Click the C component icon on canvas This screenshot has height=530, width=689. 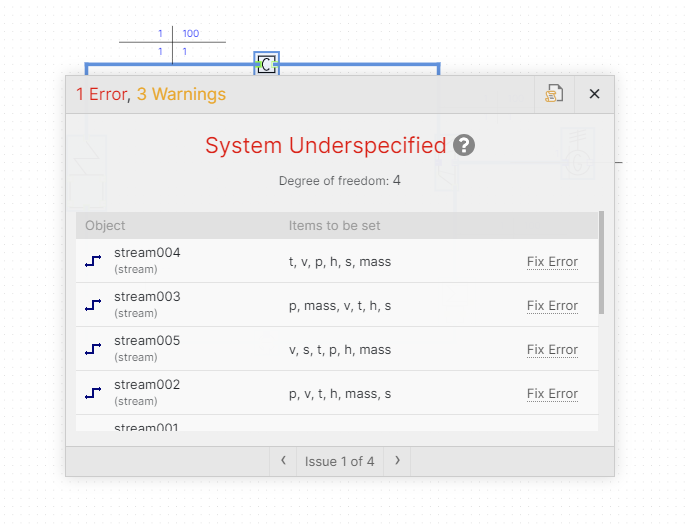coord(266,64)
